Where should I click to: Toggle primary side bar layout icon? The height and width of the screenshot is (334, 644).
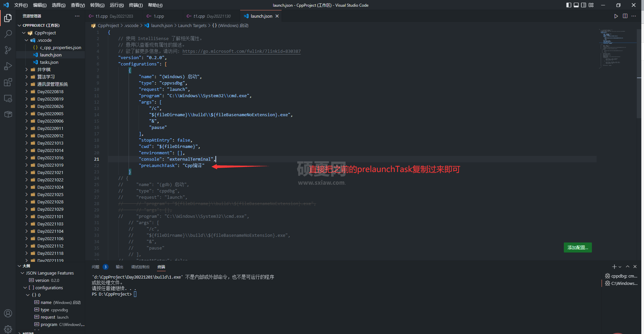[569, 5]
